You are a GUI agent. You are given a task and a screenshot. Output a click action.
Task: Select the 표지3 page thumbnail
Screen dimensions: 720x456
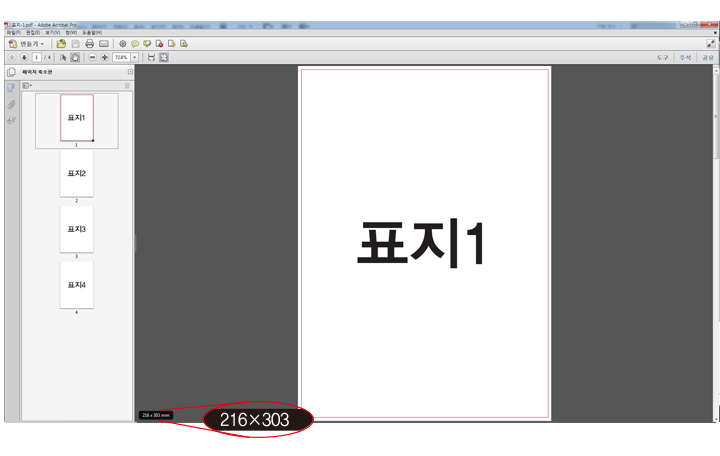[77, 229]
